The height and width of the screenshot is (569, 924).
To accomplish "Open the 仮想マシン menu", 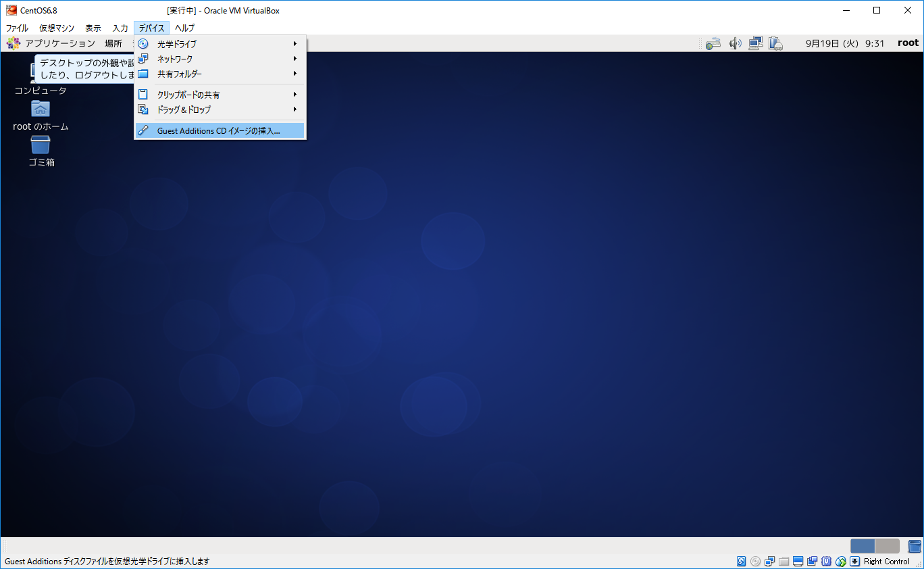I will click(x=57, y=28).
